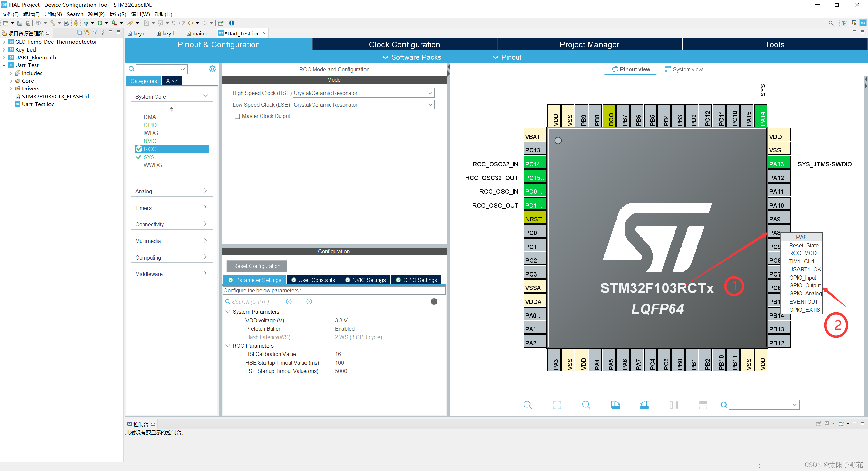This screenshot has height=471, width=868.
Task: Select GPIO_Output from the PA8 pin menu
Action: (x=804, y=285)
